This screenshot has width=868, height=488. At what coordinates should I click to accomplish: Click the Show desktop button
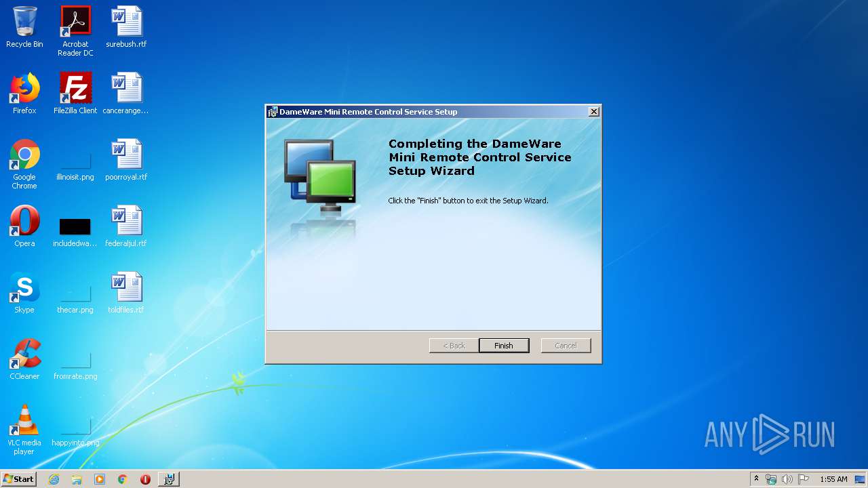(x=861, y=479)
